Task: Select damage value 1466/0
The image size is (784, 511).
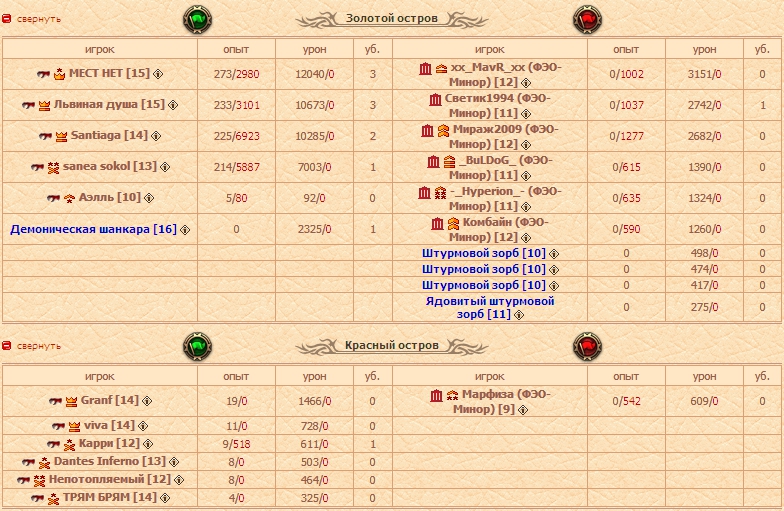Action: [314, 401]
